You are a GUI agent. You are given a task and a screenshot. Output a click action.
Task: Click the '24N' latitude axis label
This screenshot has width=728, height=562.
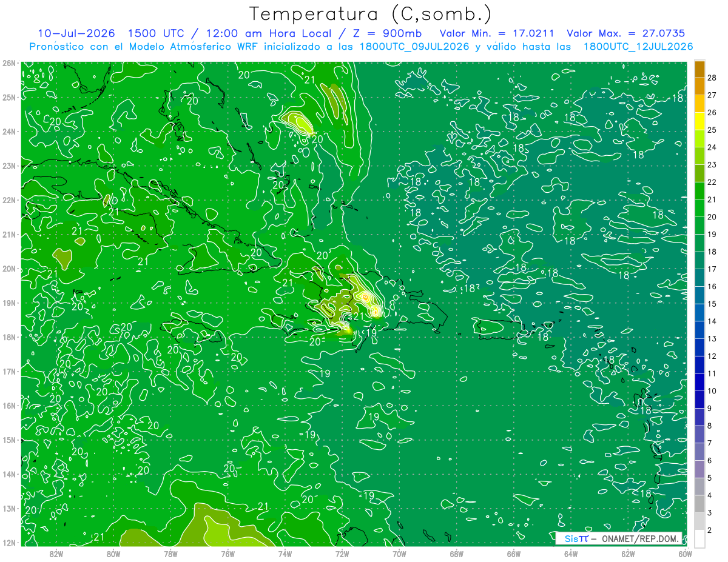[8, 132]
